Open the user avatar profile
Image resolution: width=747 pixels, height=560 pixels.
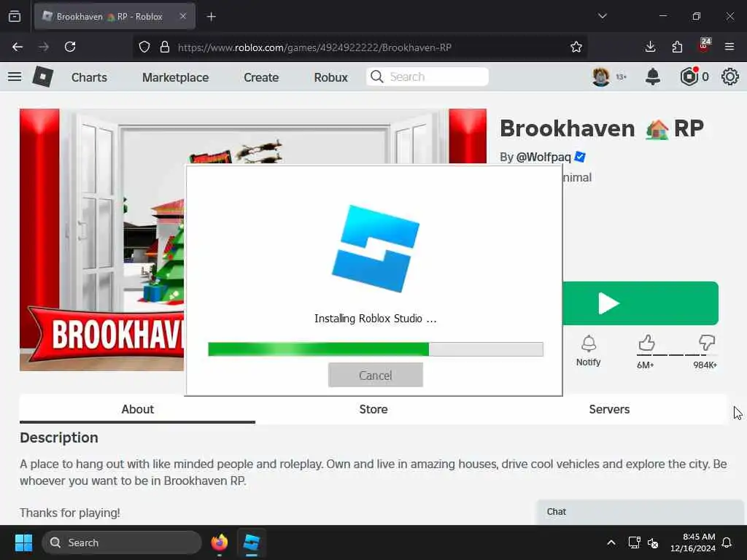601,77
